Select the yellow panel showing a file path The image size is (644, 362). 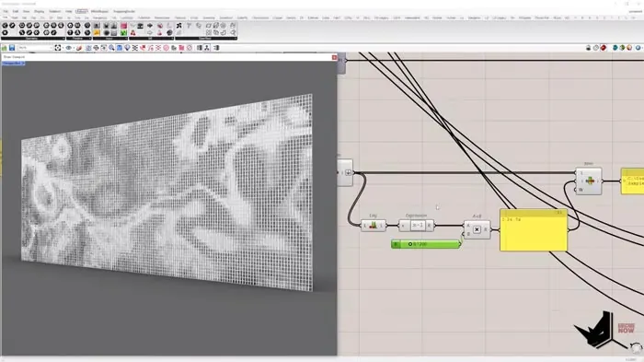633,181
